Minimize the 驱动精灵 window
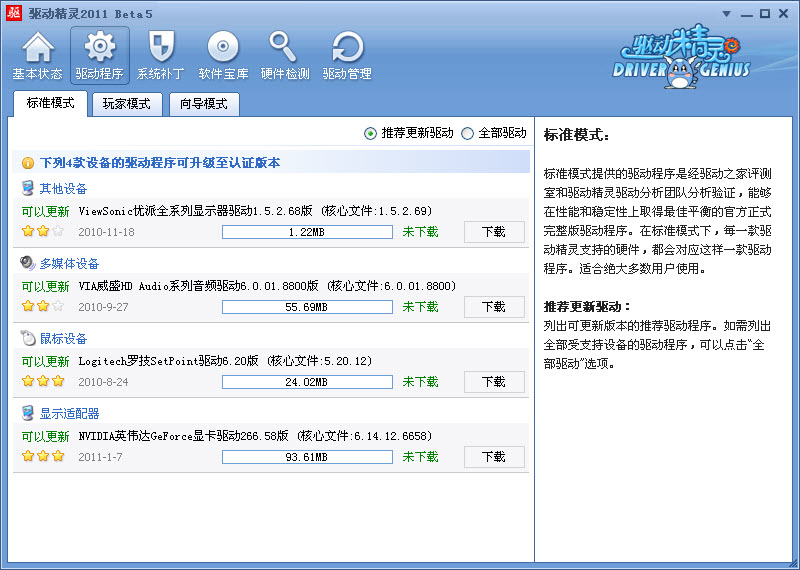The height and width of the screenshot is (570, 800). click(746, 14)
